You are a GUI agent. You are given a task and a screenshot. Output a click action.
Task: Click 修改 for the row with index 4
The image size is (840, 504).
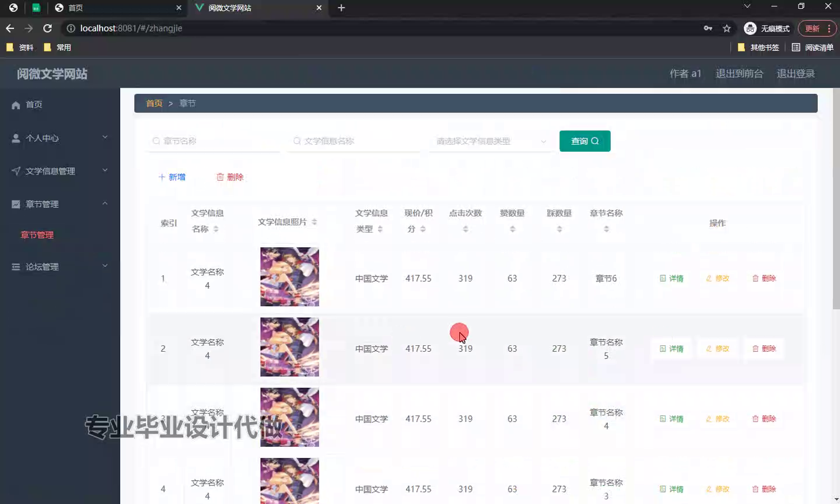[x=717, y=489]
